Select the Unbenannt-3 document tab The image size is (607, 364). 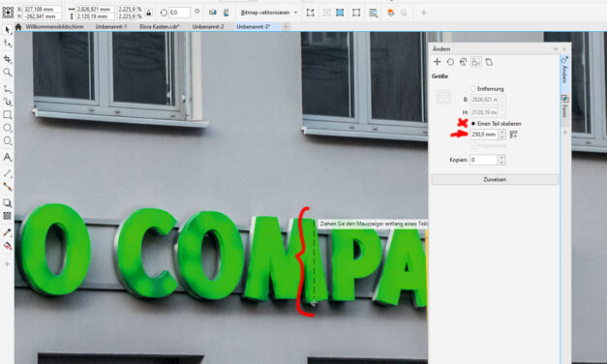point(254,27)
